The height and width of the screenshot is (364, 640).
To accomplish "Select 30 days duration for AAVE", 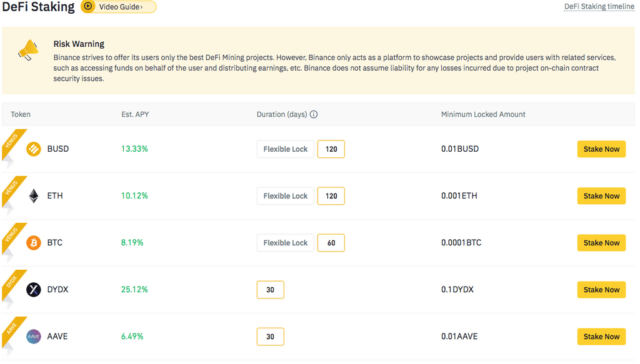I will 270,337.
